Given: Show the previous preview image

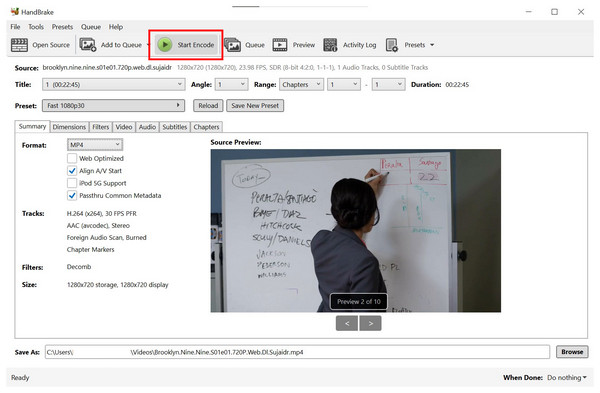Looking at the screenshot, I should tap(347, 323).
